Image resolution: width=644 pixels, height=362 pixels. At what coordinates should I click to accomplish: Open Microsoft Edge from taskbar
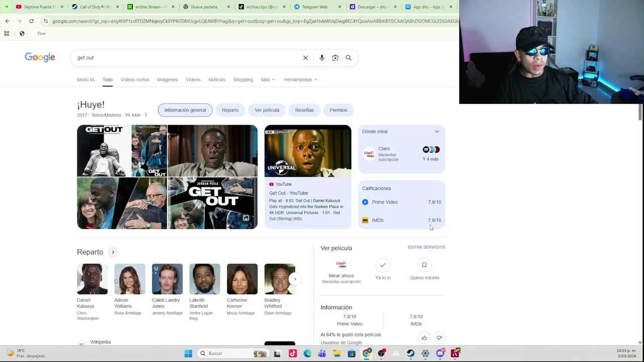pyautogui.click(x=307, y=353)
